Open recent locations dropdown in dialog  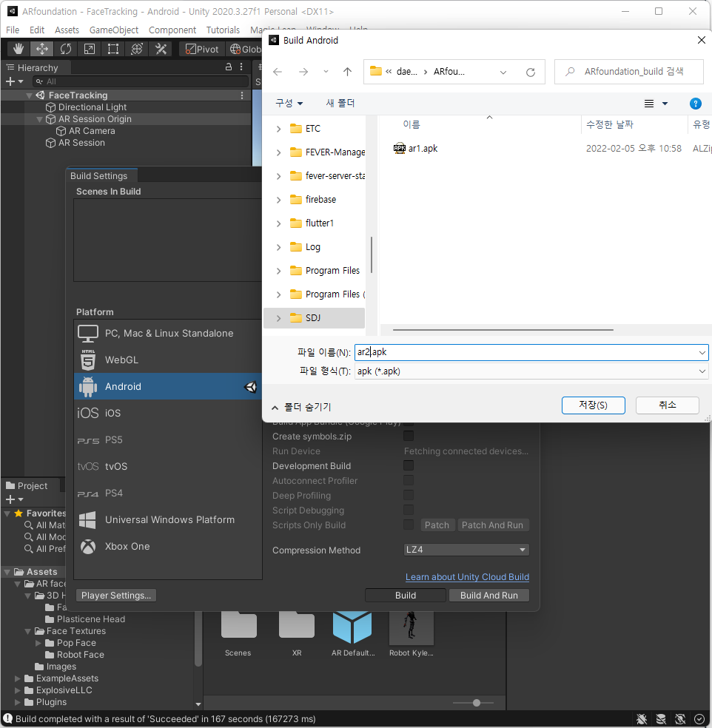(x=326, y=72)
